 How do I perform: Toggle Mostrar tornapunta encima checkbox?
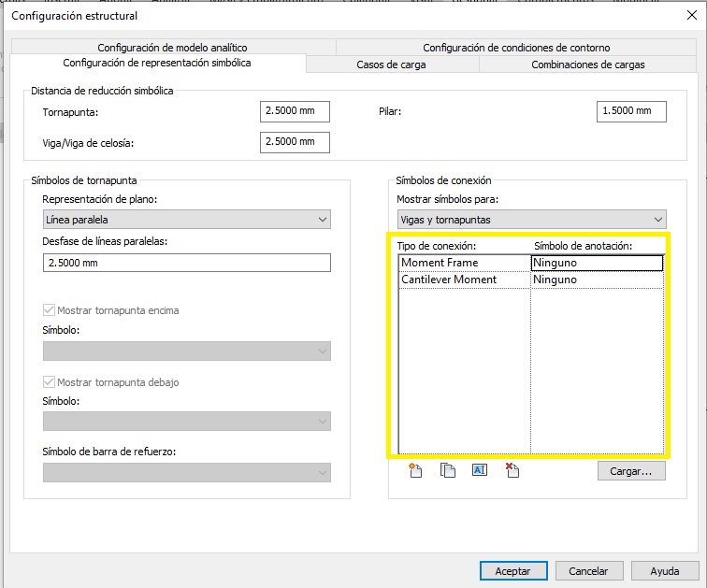point(50,310)
